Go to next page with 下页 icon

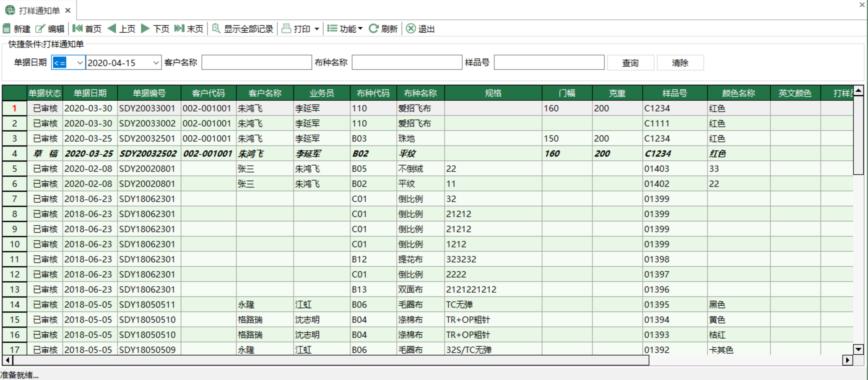pos(146,29)
